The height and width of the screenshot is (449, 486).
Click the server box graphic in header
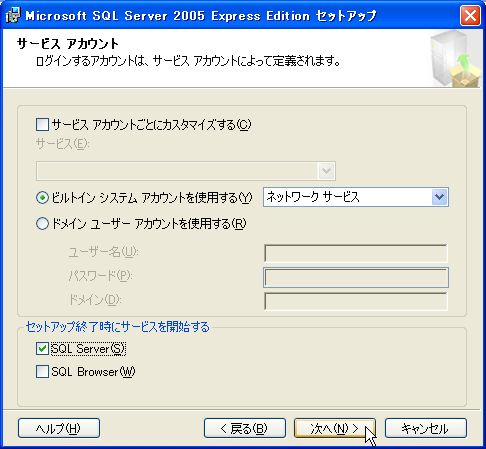coord(455,58)
